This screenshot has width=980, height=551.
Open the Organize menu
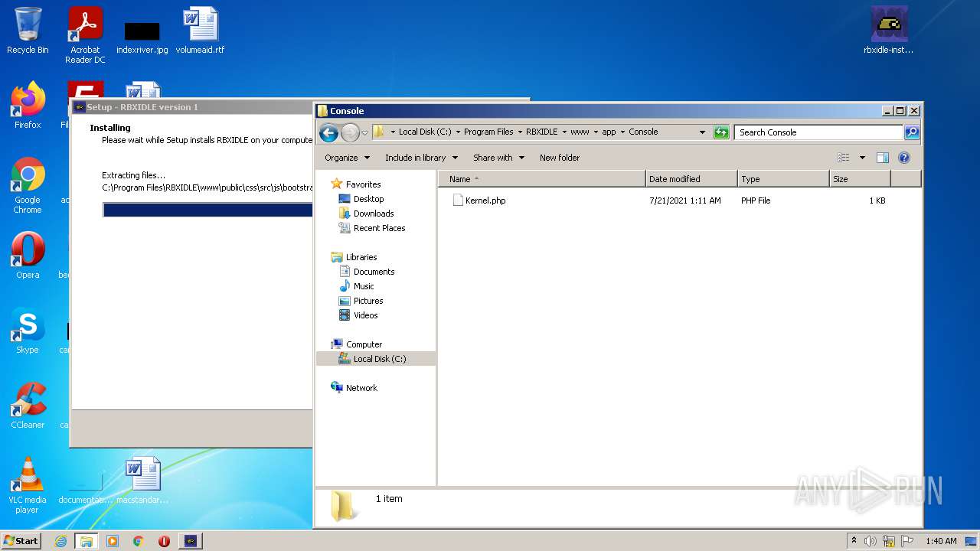coord(347,158)
